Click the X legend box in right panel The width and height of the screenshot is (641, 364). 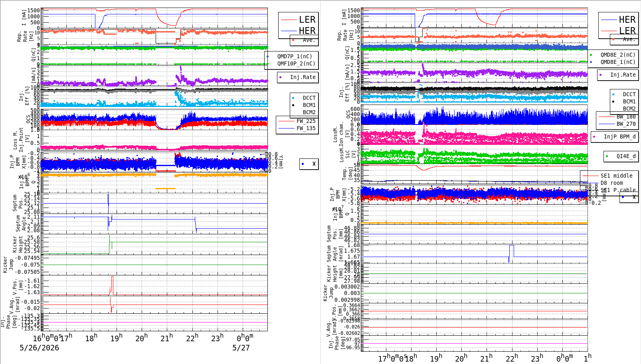coord(629,197)
